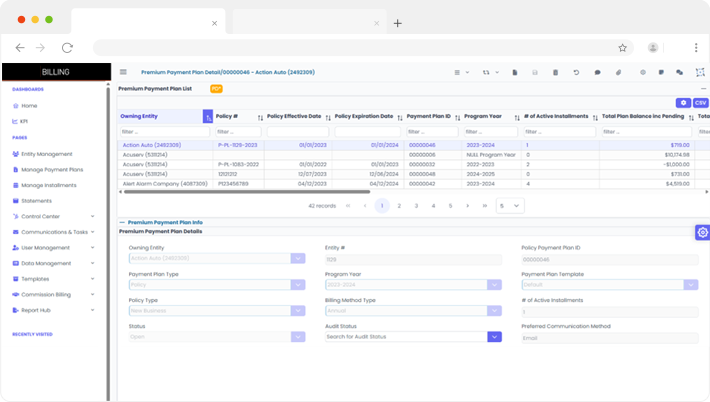Open the Audit Status dropdown

(494, 337)
